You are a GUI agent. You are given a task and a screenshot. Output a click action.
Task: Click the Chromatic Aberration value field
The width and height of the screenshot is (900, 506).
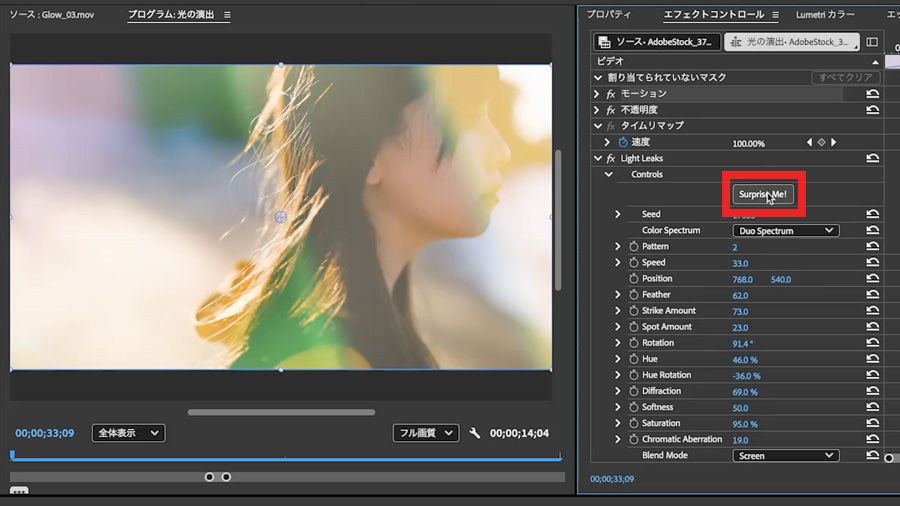[x=740, y=439]
